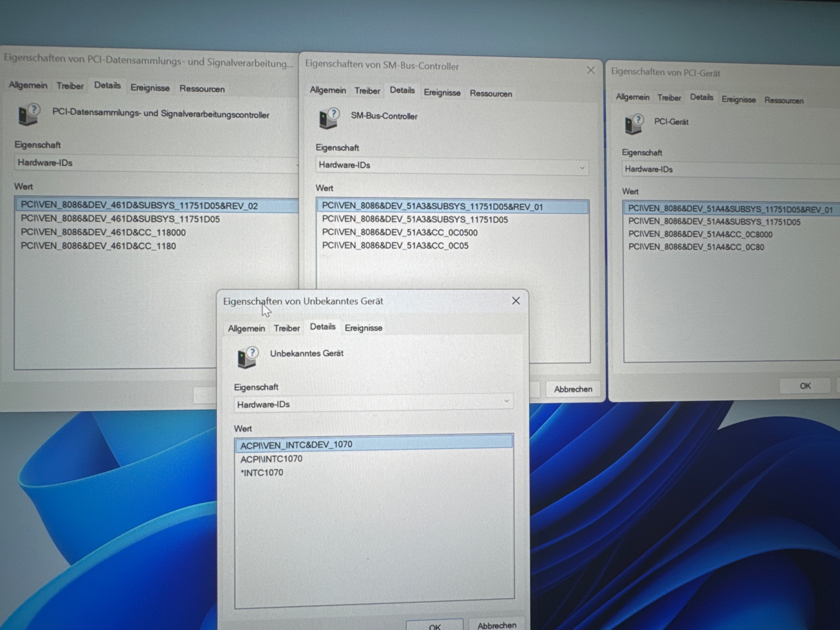
Task: Click the PCI-Gerät properties window title bar
Action: tap(723, 73)
